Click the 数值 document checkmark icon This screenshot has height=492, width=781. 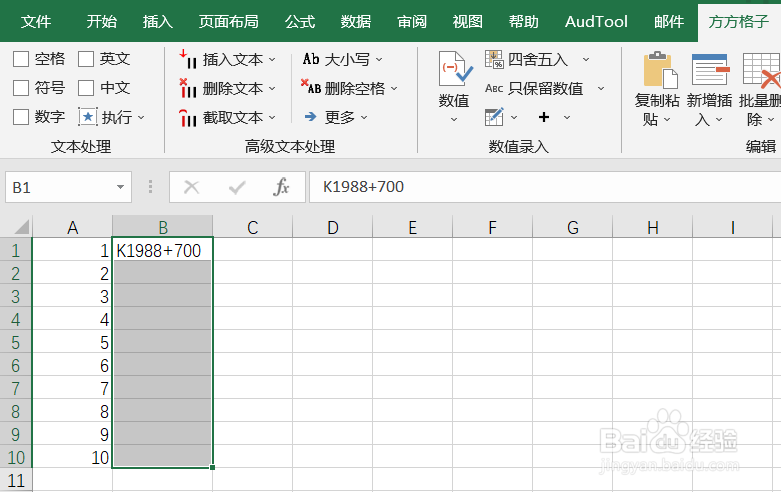tap(454, 70)
